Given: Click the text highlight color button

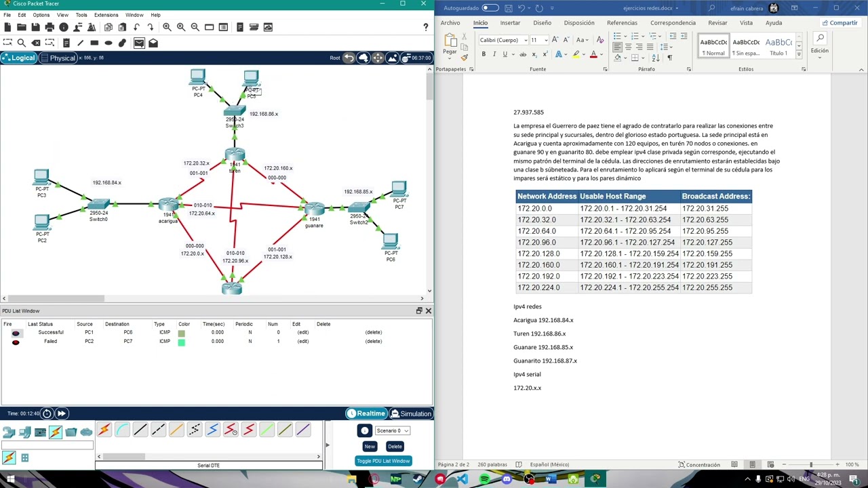Looking at the screenshot, I should [576, 54].
